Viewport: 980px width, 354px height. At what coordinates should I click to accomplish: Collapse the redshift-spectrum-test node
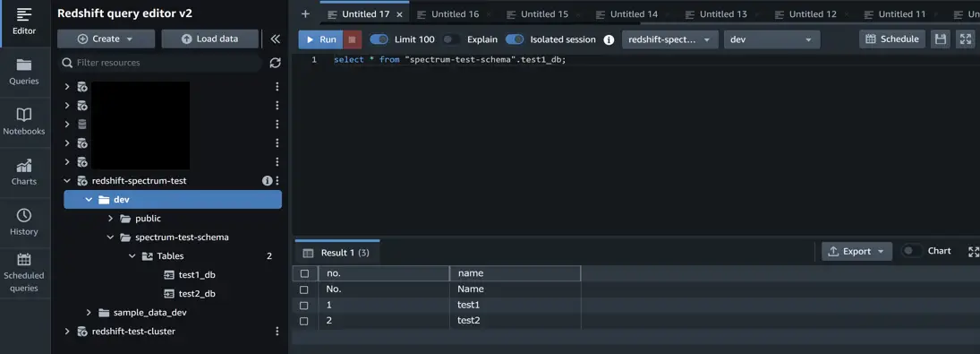tap(67, 181)
